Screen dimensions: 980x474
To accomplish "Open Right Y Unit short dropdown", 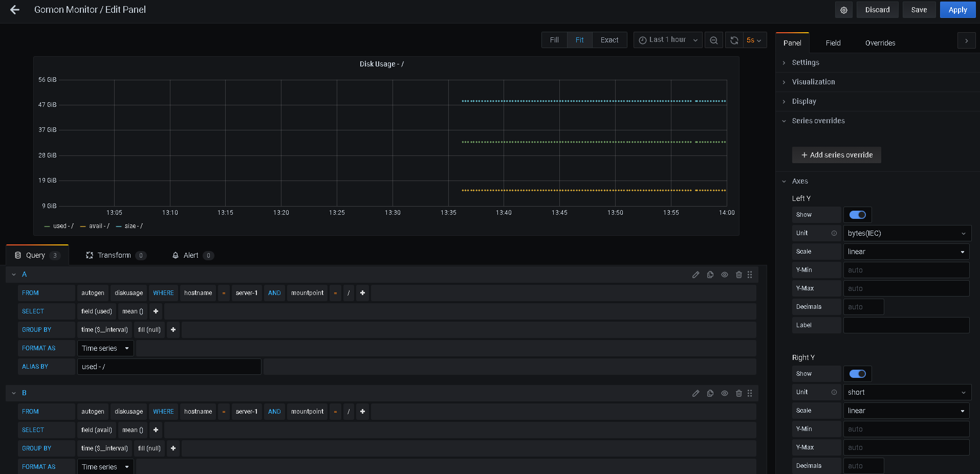I will coord(907,392).
